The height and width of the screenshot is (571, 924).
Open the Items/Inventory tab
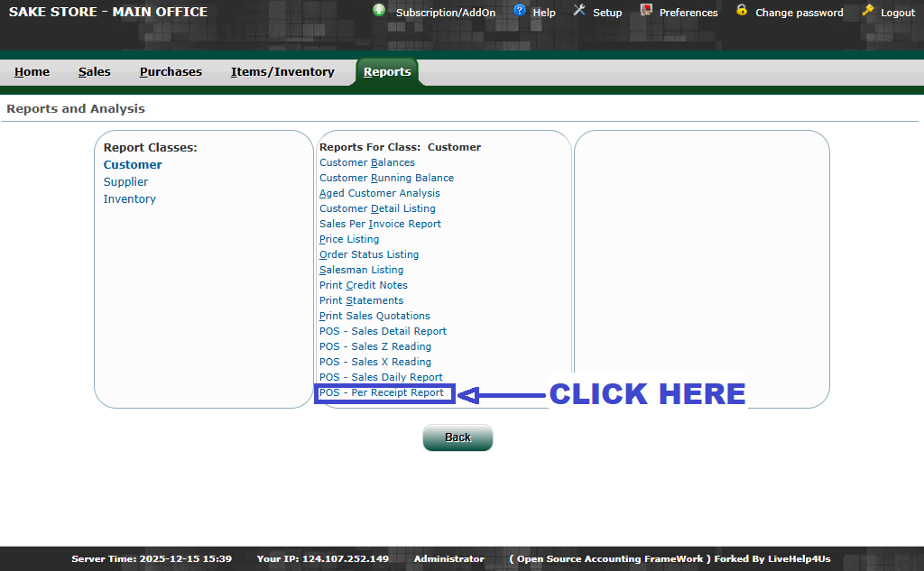point(282,72)
